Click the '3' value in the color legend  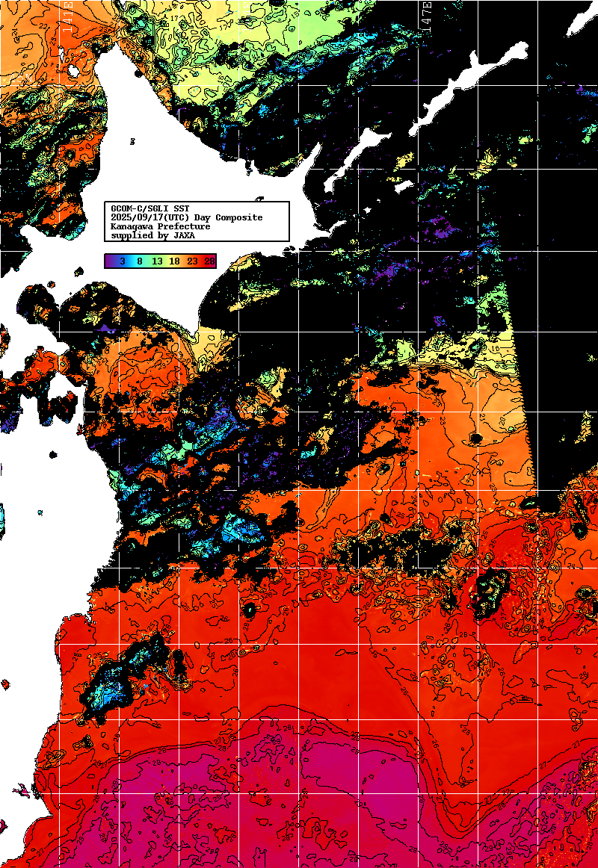tap(123, 261)
